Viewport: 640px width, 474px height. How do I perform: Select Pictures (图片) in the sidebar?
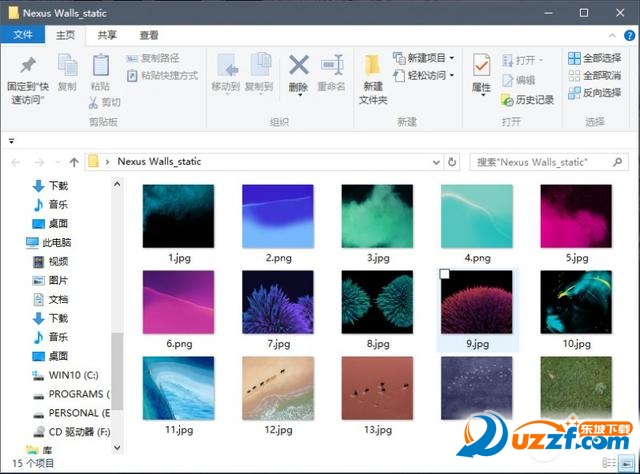point(50,280)
